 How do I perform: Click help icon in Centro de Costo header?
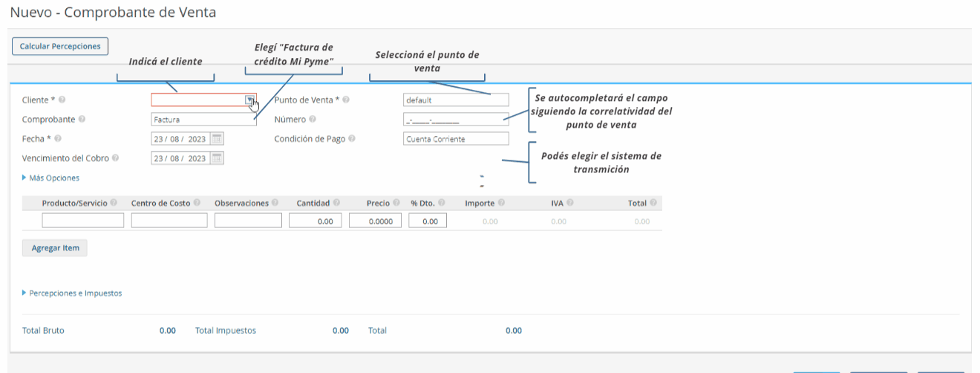(x=197, y=203)
